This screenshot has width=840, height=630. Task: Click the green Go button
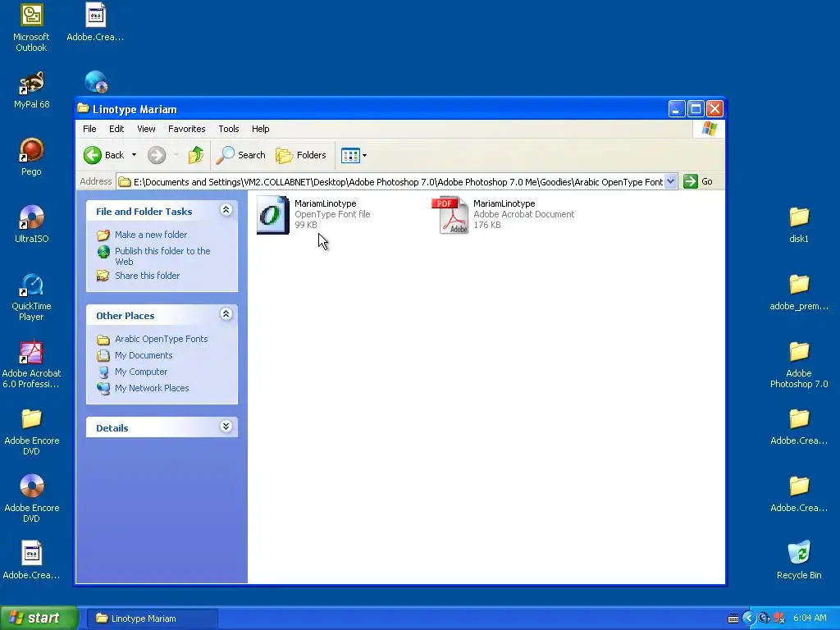(x=698, y=181)
